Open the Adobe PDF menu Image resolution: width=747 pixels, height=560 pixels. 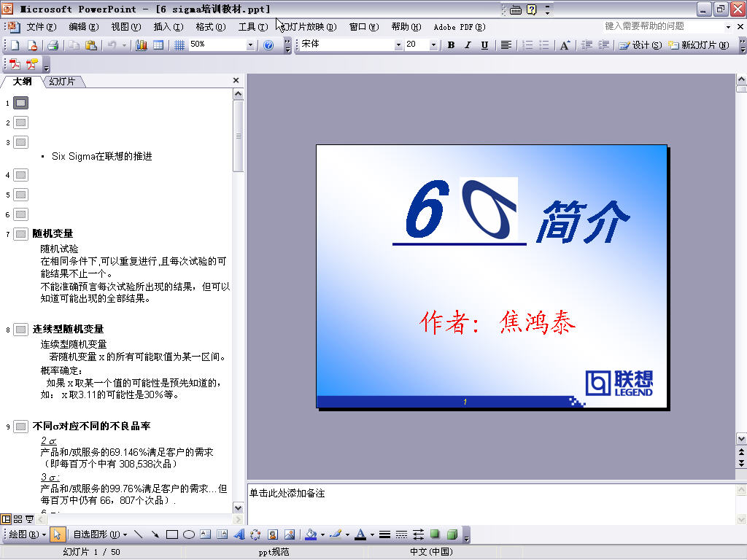(x=460, y=27)
